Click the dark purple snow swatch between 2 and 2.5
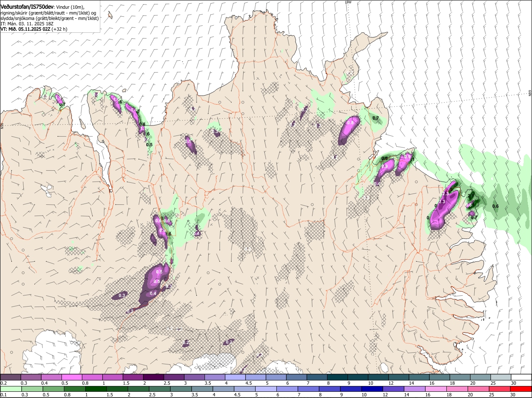 click(x=153, y=377)
